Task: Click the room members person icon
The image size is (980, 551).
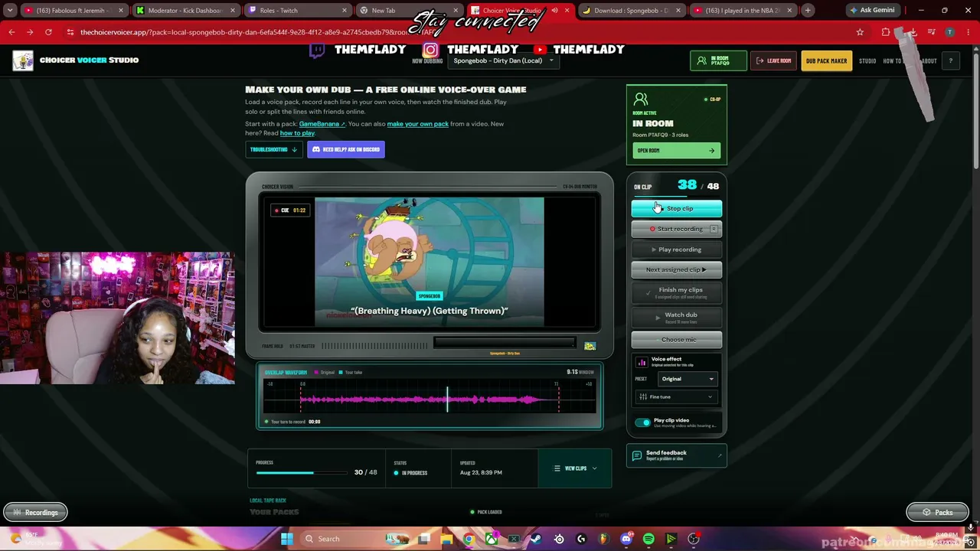Action: pyautogui.click(x=641, y=99)
